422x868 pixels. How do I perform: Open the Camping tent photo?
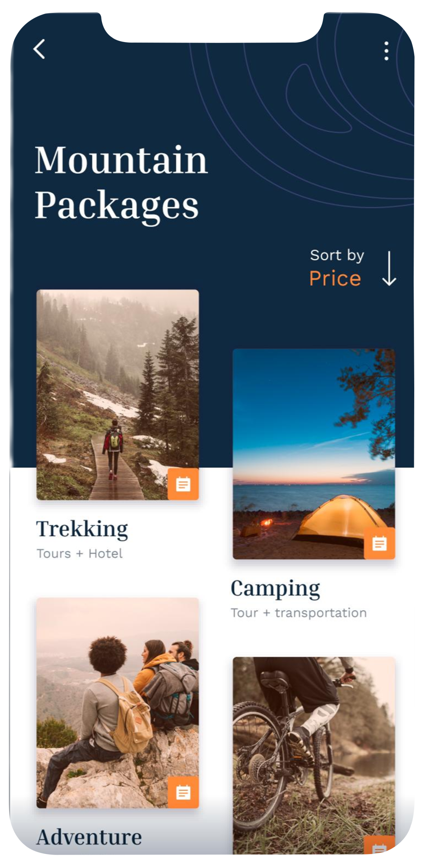[314, 454]
